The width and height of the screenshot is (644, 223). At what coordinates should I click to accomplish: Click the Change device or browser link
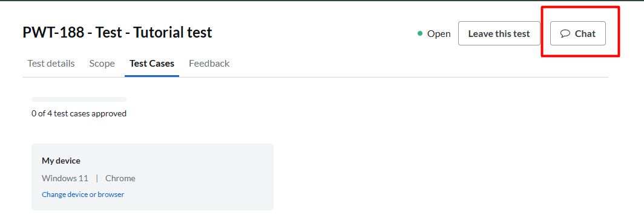[x=83, y=194]
